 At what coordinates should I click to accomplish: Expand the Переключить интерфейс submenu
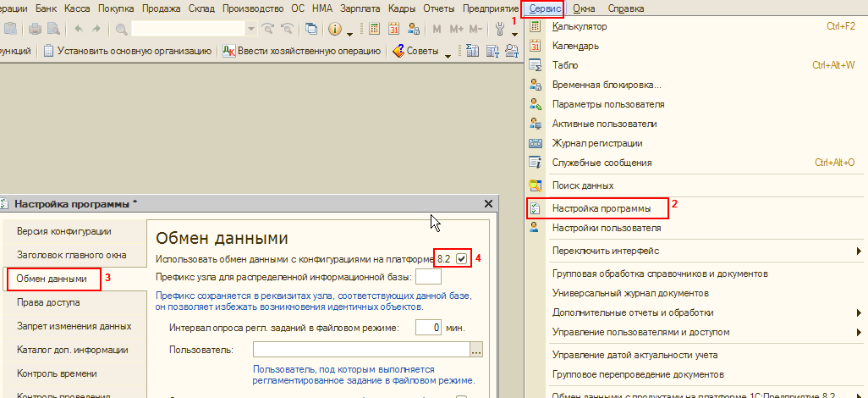coord(860,251)
